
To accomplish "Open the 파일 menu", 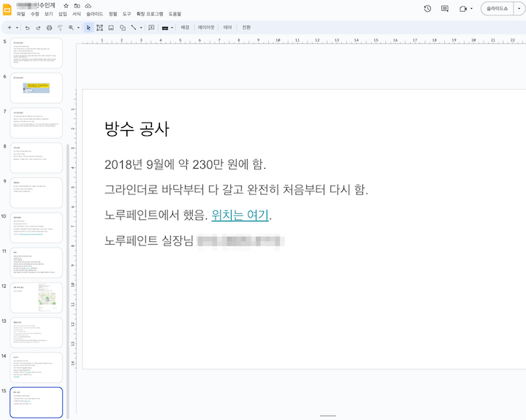I will coord(20,14).
